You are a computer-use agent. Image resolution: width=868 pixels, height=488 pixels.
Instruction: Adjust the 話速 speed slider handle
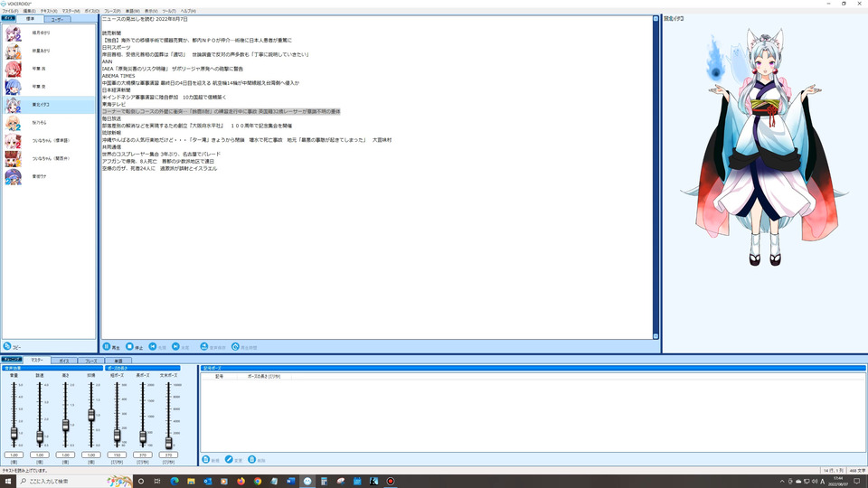click(40, 437)
